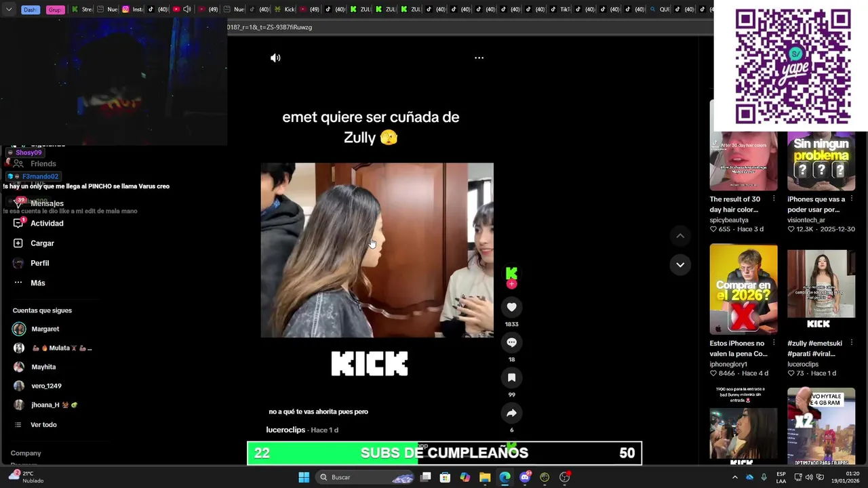The height and width of the screenshot is (488, 868).
Task: Open #zully #emetsuki video thumbnail
Action: coord(821,289)
